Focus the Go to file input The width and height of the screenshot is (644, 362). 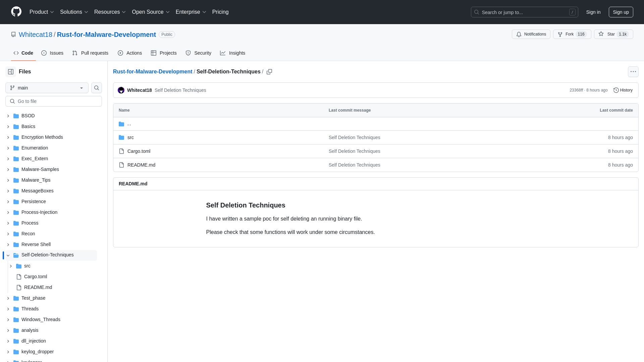(x=54, y=101)
